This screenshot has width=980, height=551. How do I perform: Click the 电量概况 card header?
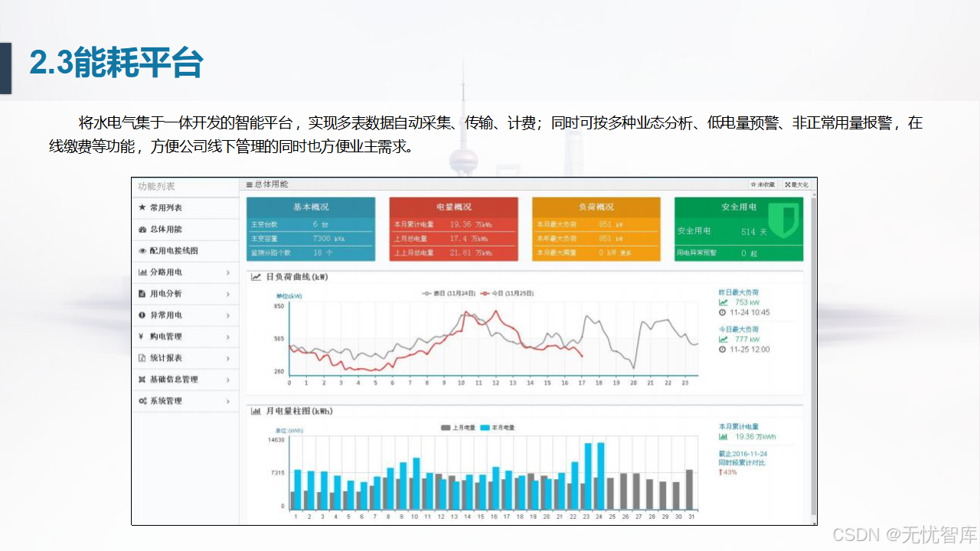click(454, 207)
